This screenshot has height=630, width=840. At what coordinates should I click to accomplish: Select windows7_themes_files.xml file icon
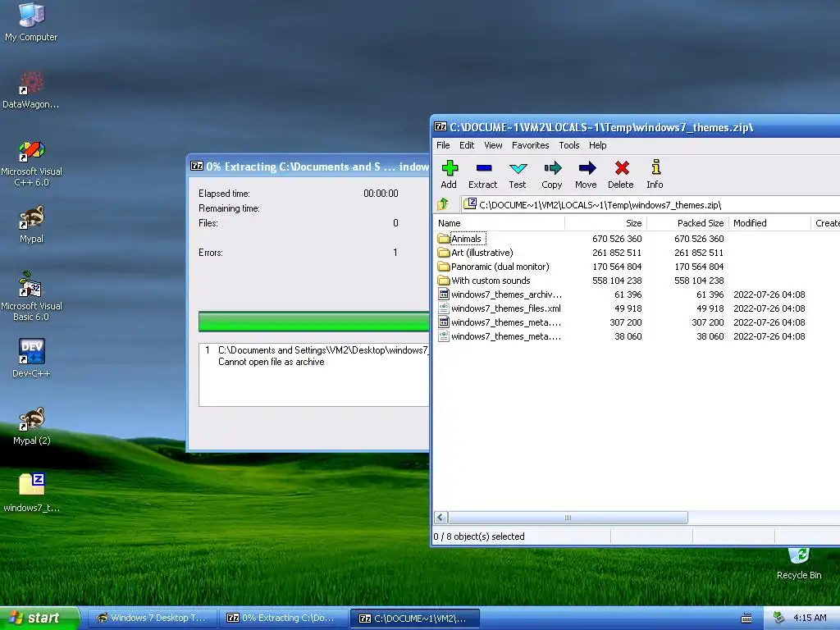tap(444, 308)
